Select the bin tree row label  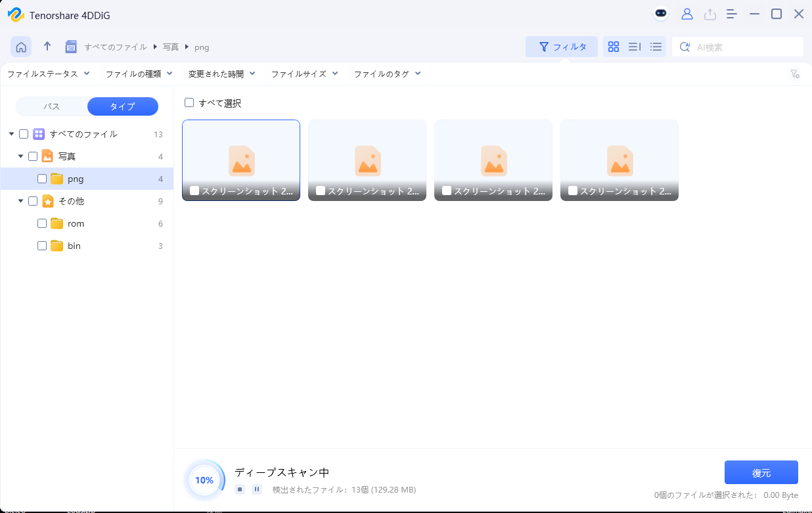74,246
